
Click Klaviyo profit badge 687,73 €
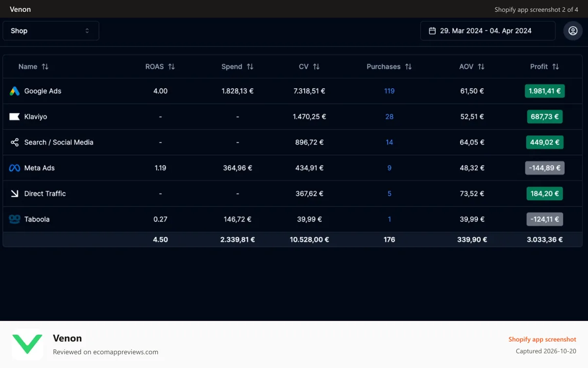(544, 117)
